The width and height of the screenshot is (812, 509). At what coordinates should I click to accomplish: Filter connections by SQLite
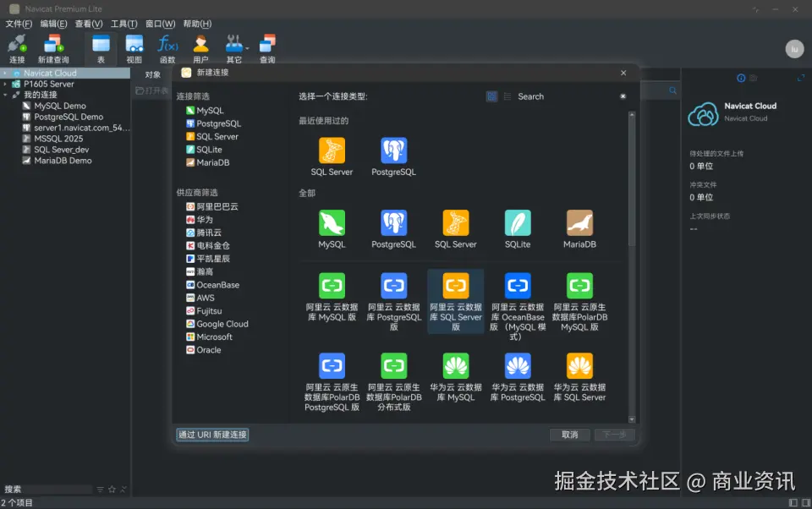204,149
